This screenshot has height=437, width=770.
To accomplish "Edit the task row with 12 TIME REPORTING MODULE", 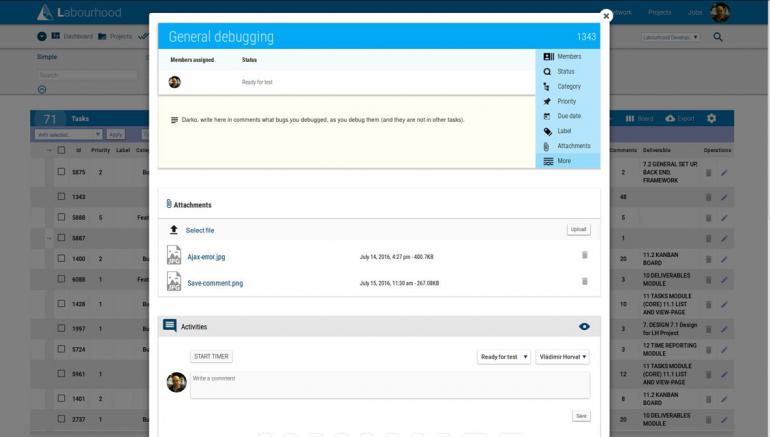I will point(724,350).
